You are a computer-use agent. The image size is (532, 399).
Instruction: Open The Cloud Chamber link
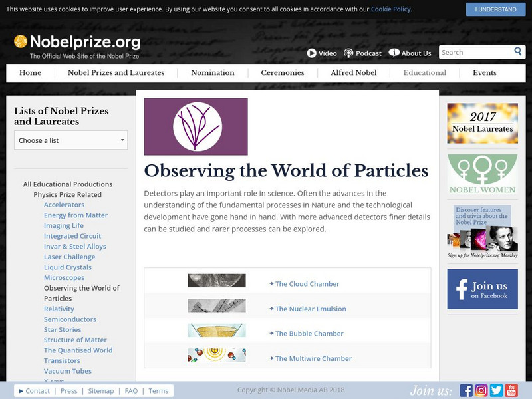307,284
